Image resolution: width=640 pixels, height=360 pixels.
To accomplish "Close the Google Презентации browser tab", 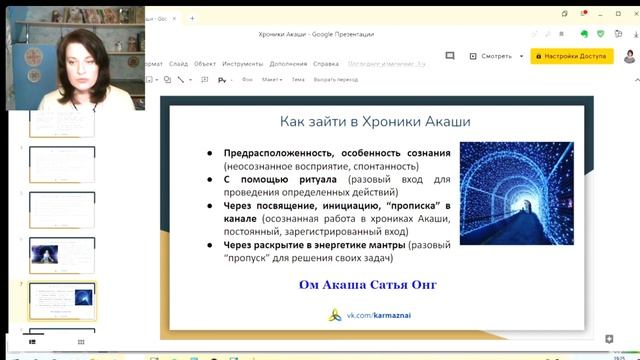I will pyautogui.click(x=174, y=18).
